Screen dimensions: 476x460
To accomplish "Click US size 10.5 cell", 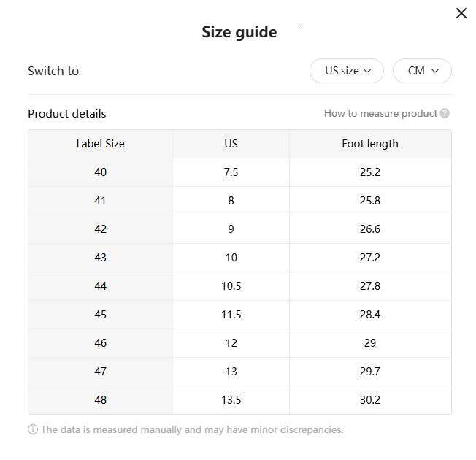I will pyautogui.click(x=231, y=286).
